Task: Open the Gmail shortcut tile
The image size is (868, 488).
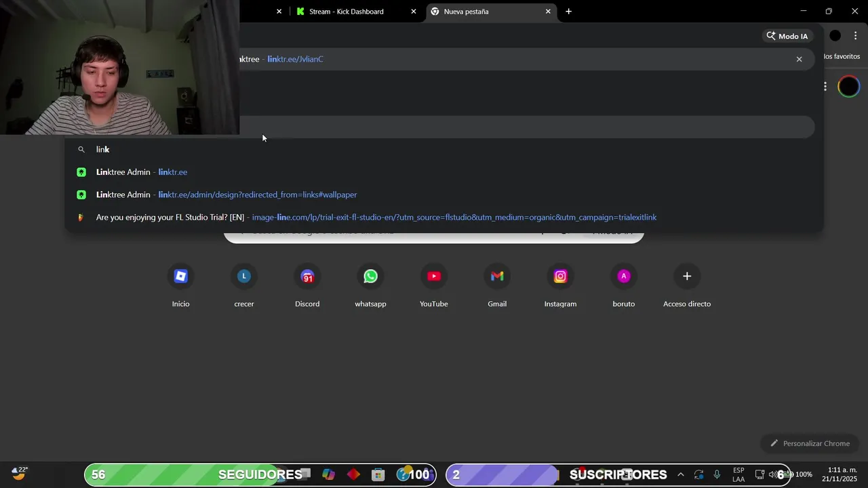Action: coord(497,285)
